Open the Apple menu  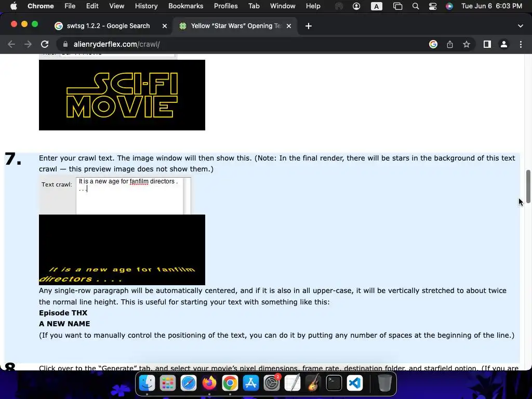point(14,6)
